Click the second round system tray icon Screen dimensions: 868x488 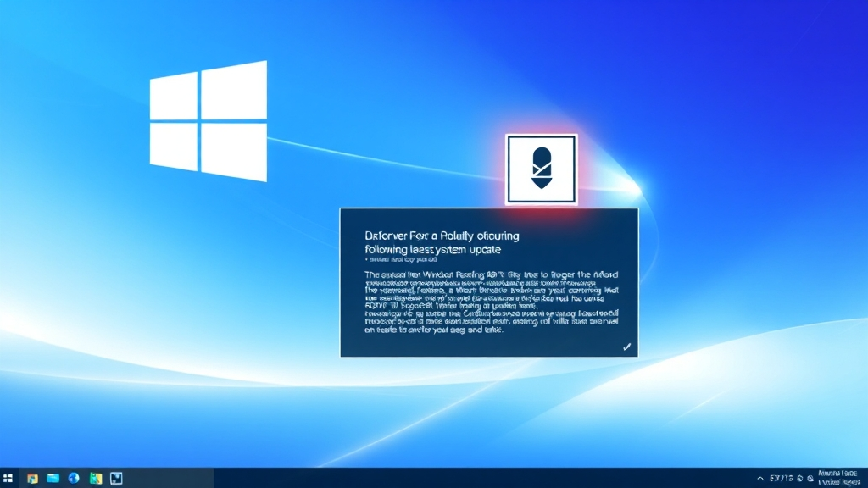pyautogui.click(x=810, y=479)
